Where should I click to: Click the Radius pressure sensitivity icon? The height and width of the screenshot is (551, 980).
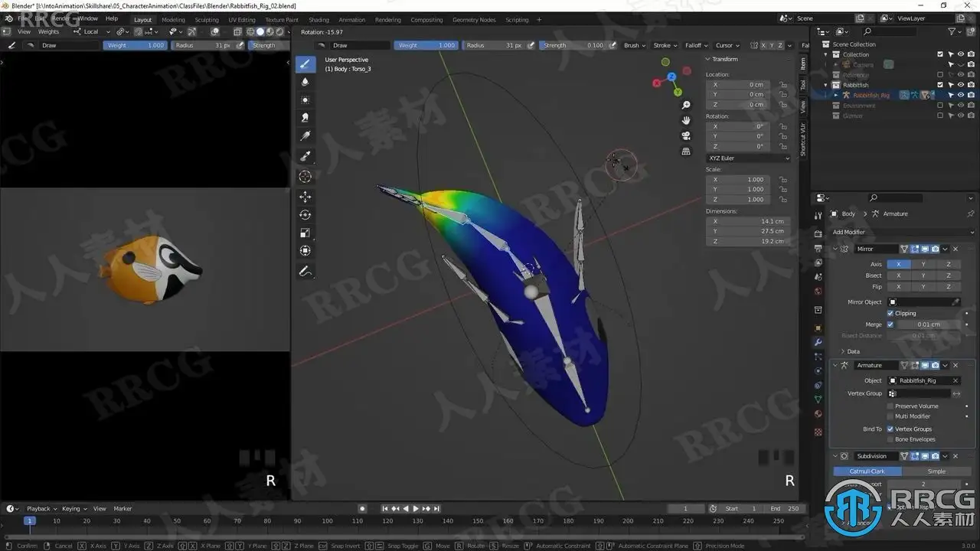530,45
